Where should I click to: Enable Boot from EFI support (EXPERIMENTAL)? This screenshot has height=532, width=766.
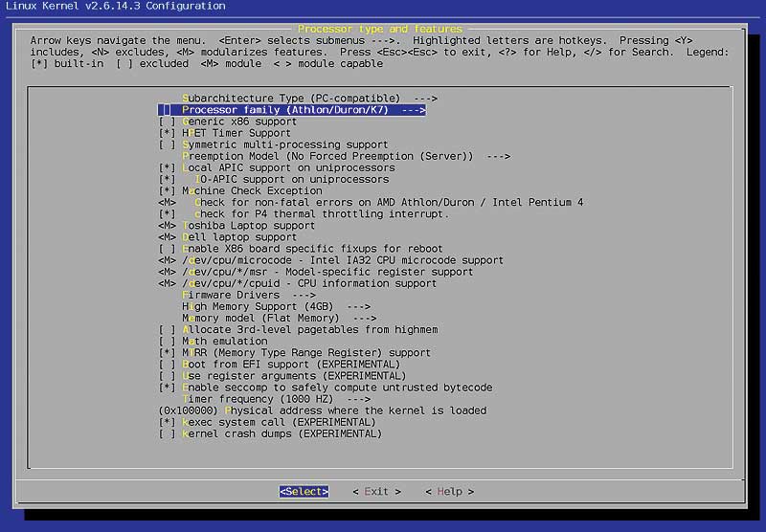coord(280,365)
